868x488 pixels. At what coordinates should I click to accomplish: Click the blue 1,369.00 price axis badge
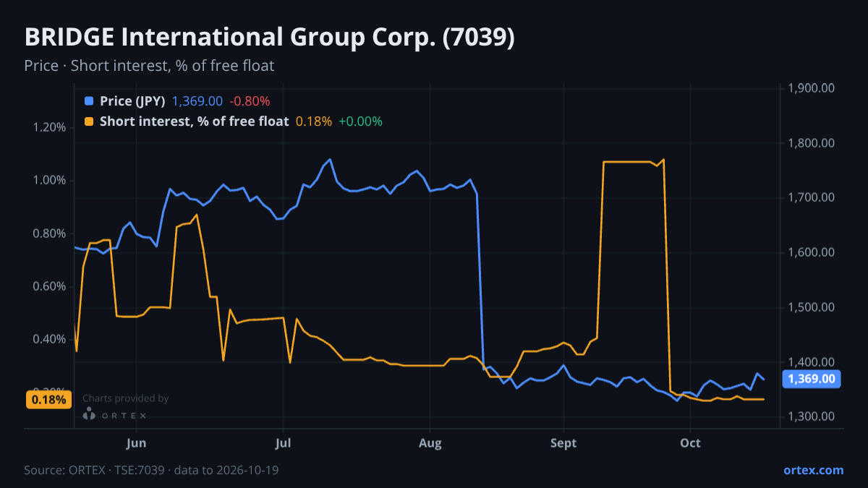[812, 379]
